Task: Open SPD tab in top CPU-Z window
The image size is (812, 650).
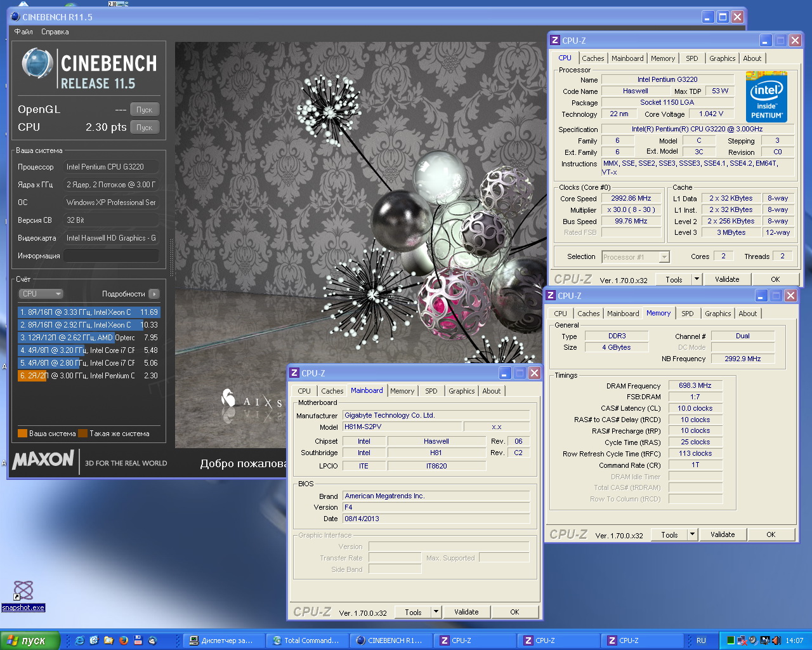Action: click(692, 58)
